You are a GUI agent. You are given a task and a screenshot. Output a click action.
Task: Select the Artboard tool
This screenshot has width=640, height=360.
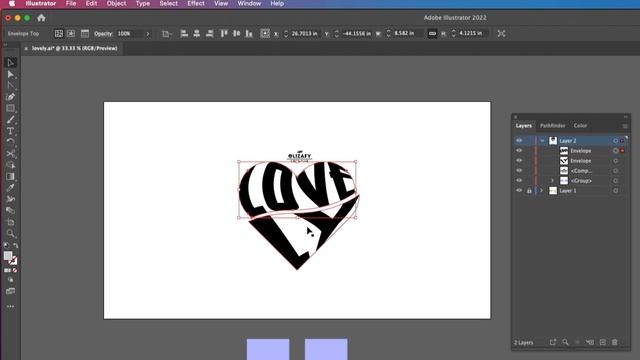pos(11,222)
